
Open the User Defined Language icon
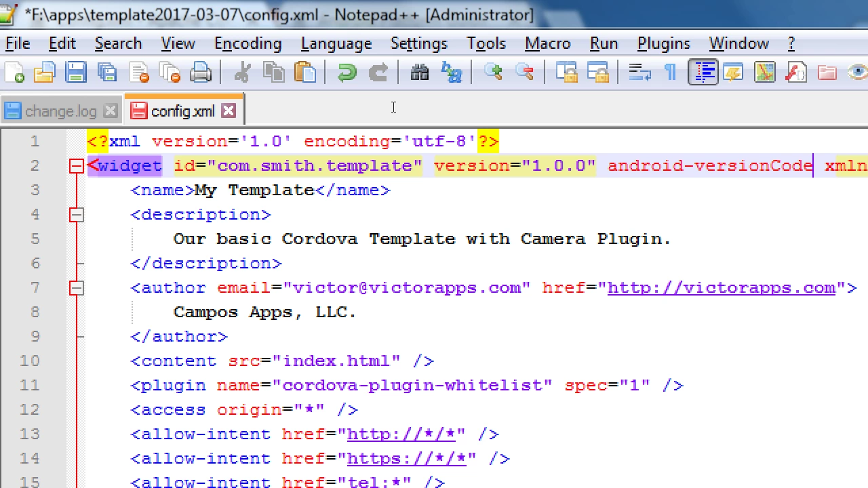click(734, 73)
